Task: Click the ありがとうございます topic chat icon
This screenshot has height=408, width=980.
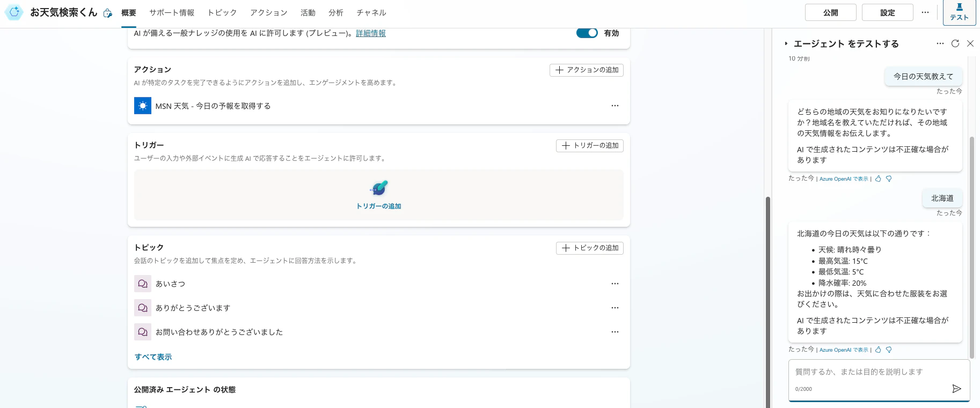Action: click(x=143, y=308)
